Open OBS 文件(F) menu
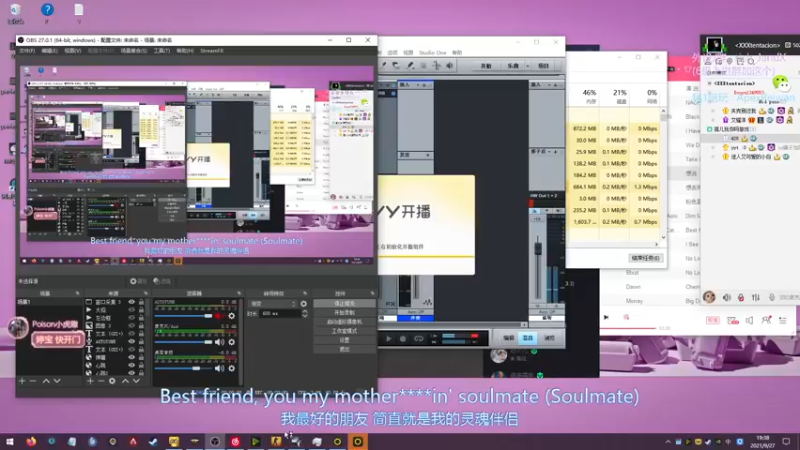The height and width of the screenshot is (450, 800). click(x=27, y=51)
